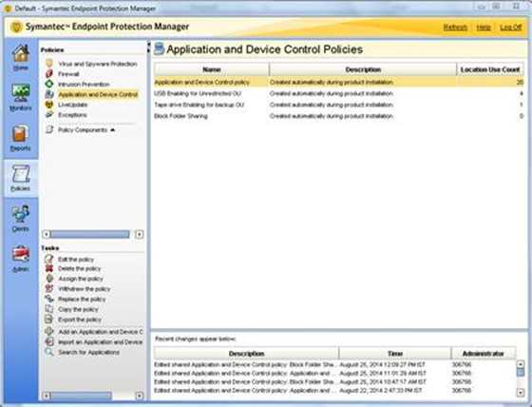
Task: Choose Search for Applications task
Action: (x=88, y=352)
